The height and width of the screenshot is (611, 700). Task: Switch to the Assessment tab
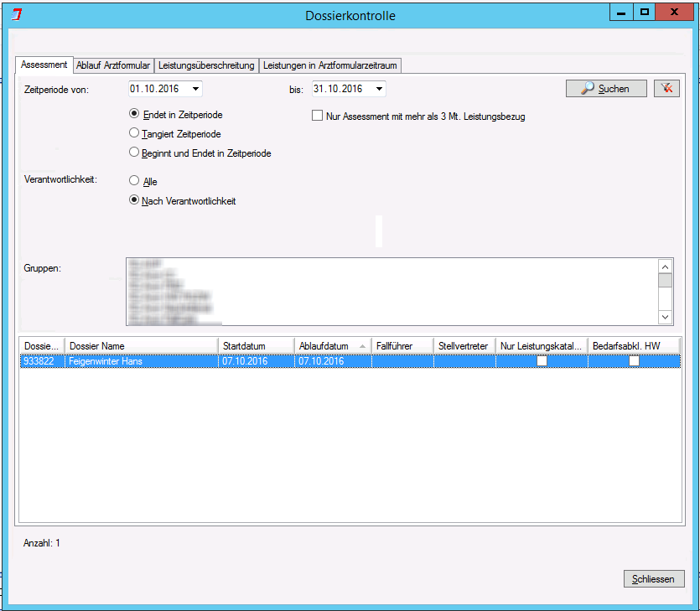44,65
